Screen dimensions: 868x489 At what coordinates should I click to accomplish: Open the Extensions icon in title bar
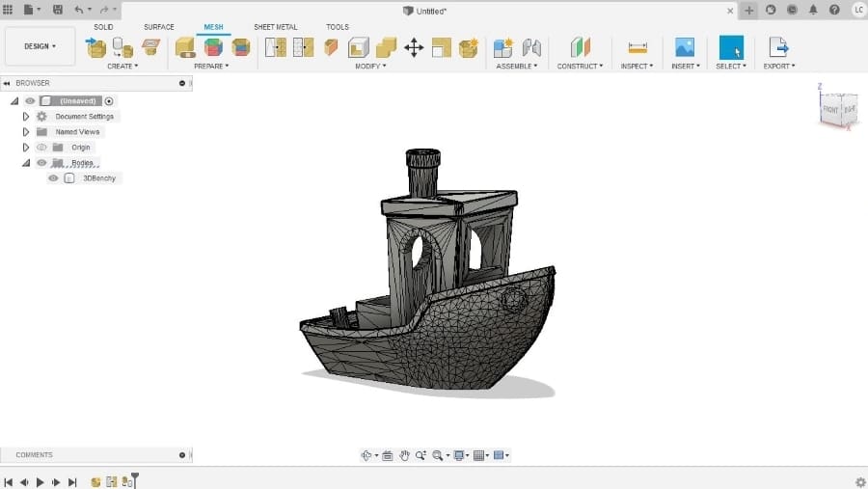tap(771, 10)
